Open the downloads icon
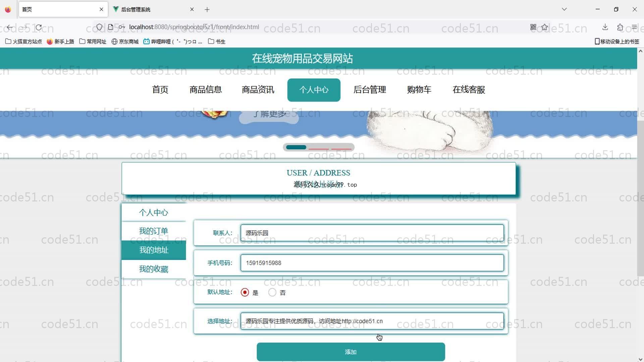 click(x=605, y=27)
